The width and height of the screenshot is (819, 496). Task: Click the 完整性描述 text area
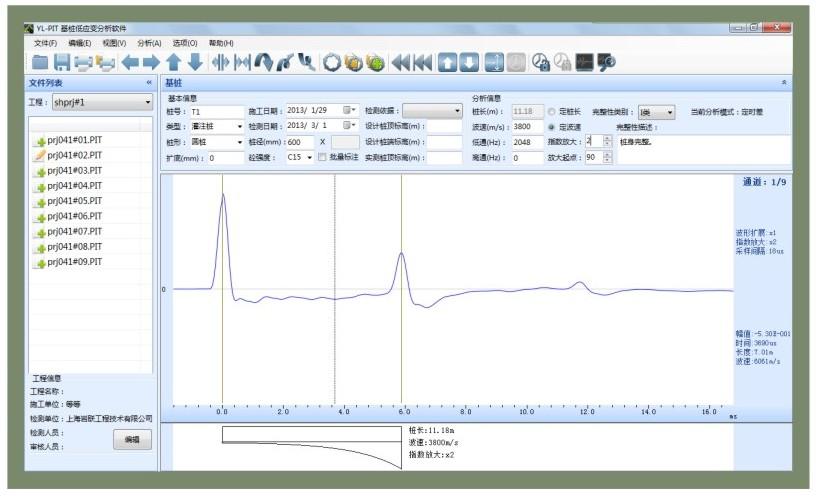(704, 150)
